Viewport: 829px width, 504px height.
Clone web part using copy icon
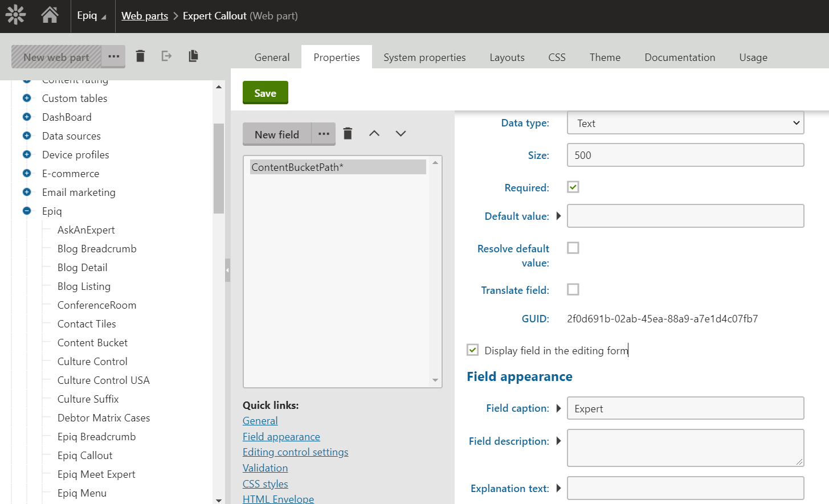[x=193, y=56]
